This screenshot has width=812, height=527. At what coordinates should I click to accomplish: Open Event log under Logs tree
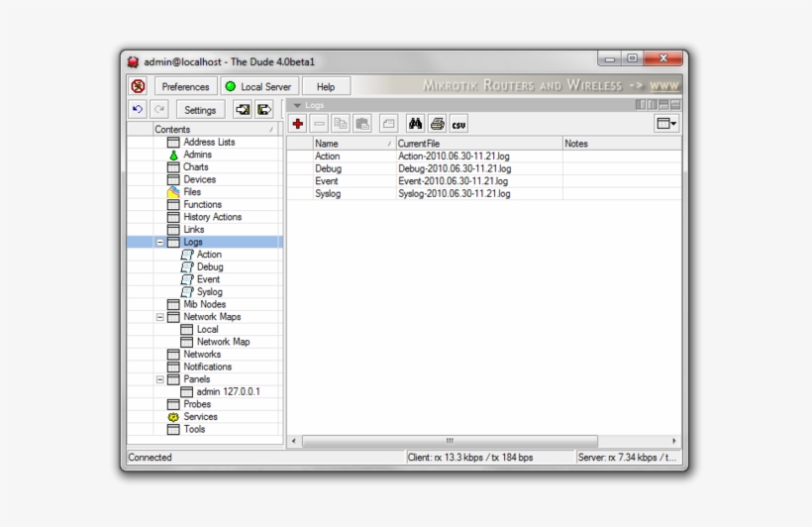[x=208, y=279]
